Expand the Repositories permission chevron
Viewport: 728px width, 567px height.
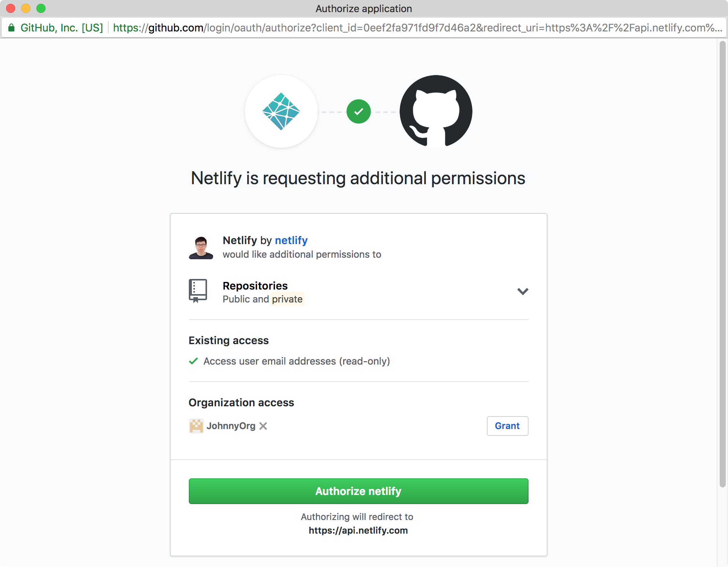click(x=522, y=291)
